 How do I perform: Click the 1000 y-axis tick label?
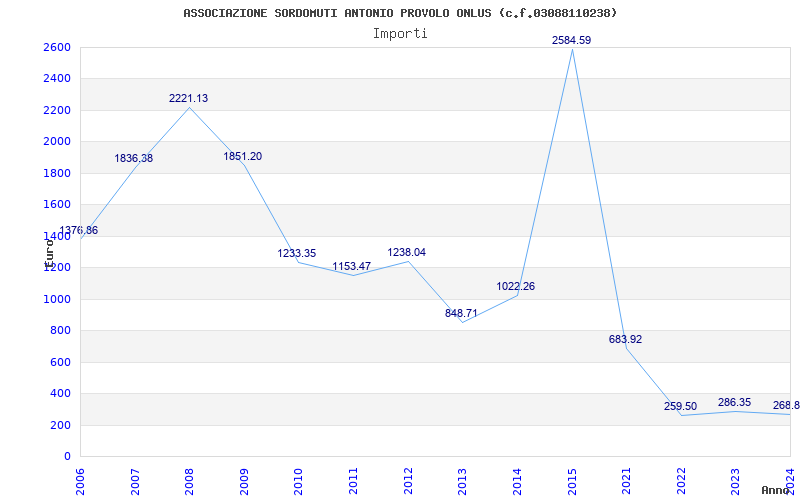pyautogui.click(x=56, y=299)
